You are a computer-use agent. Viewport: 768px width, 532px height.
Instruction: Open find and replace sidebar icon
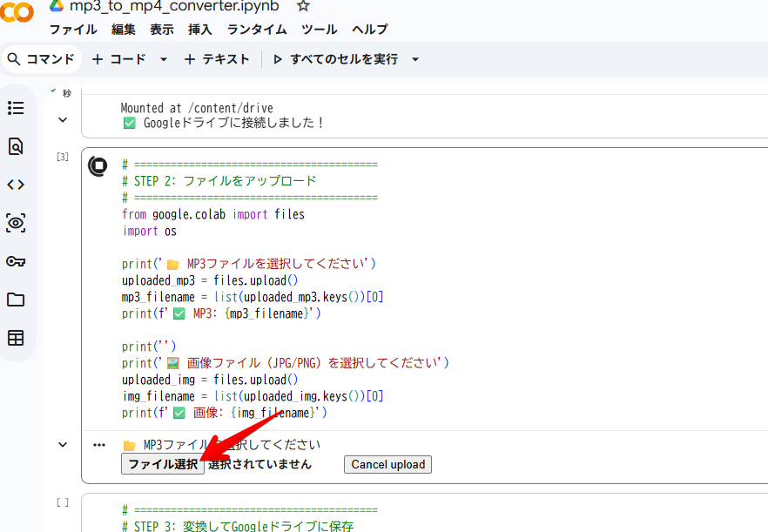pyautogui.click(x=16, y=146)
